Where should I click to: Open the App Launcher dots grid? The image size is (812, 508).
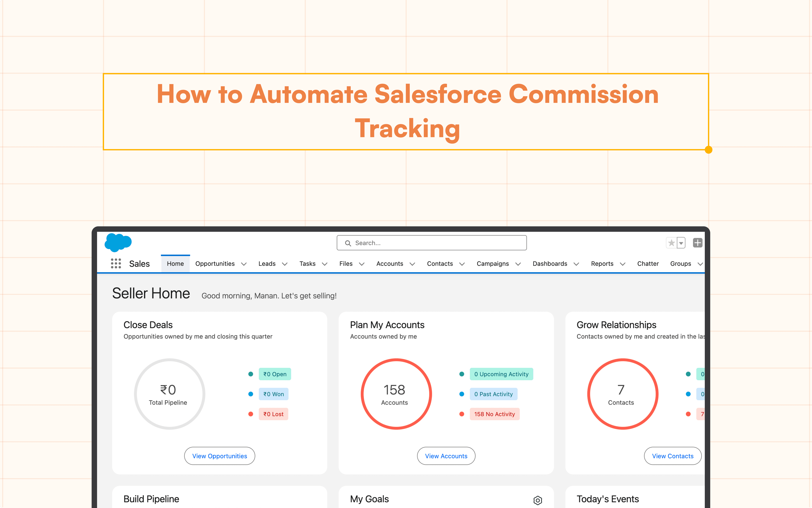(x=116, y=263)
